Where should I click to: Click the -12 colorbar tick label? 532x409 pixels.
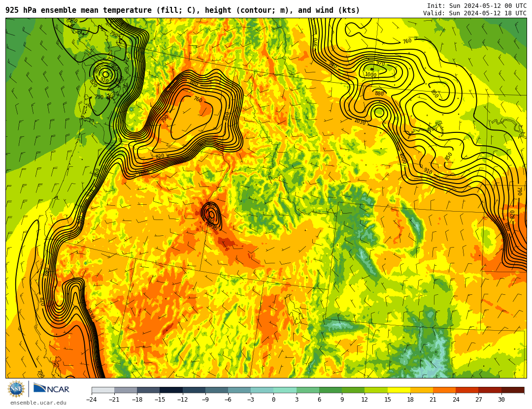[183, 400]
